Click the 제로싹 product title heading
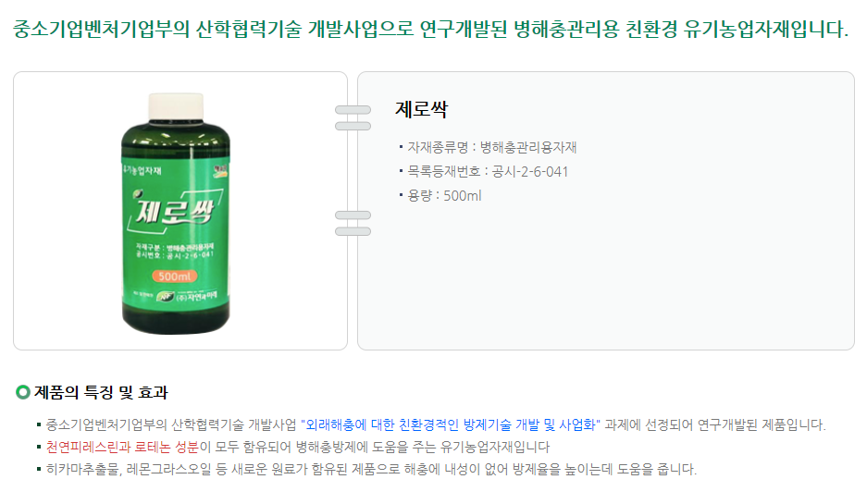Viewport: 867px width, 504px height. (421, 109)
